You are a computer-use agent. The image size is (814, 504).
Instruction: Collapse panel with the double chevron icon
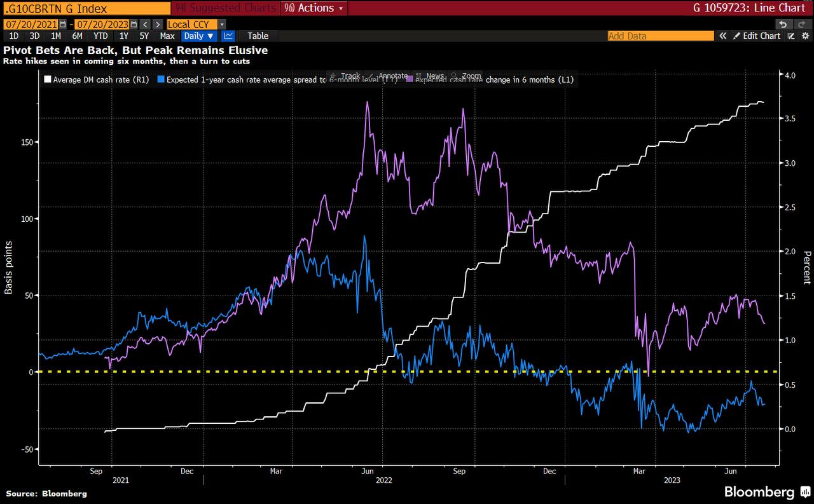click(x=723, y=36)
